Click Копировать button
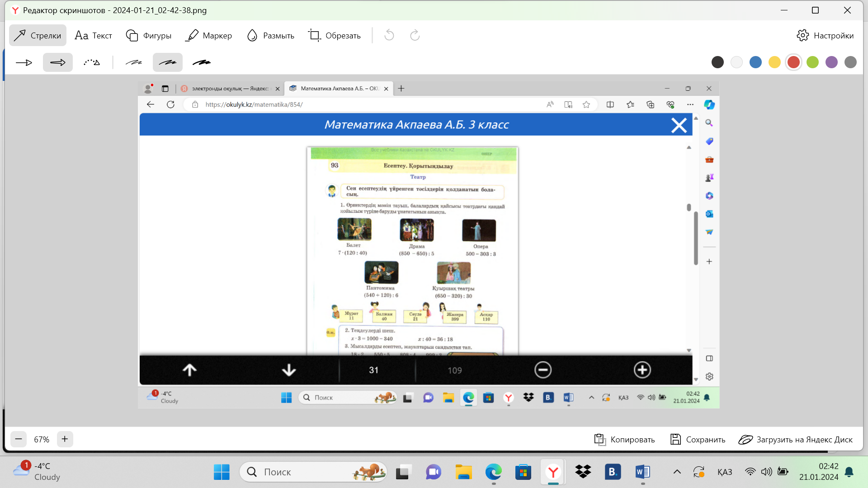Image resolution: width=868 pixels, height=488 pixels. [624, 439]
